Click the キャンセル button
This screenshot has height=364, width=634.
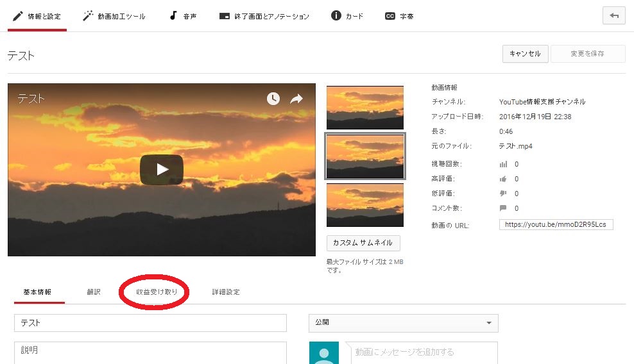(526, 54)
